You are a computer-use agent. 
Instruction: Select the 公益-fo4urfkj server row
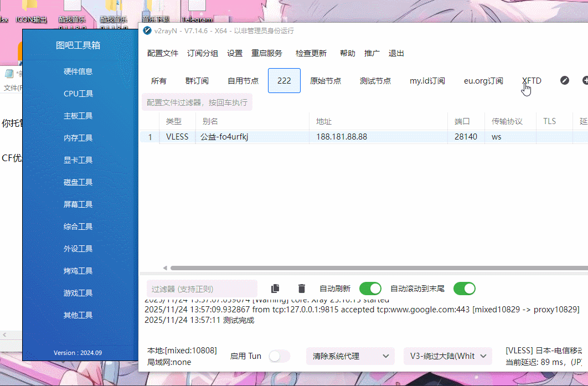364,137
